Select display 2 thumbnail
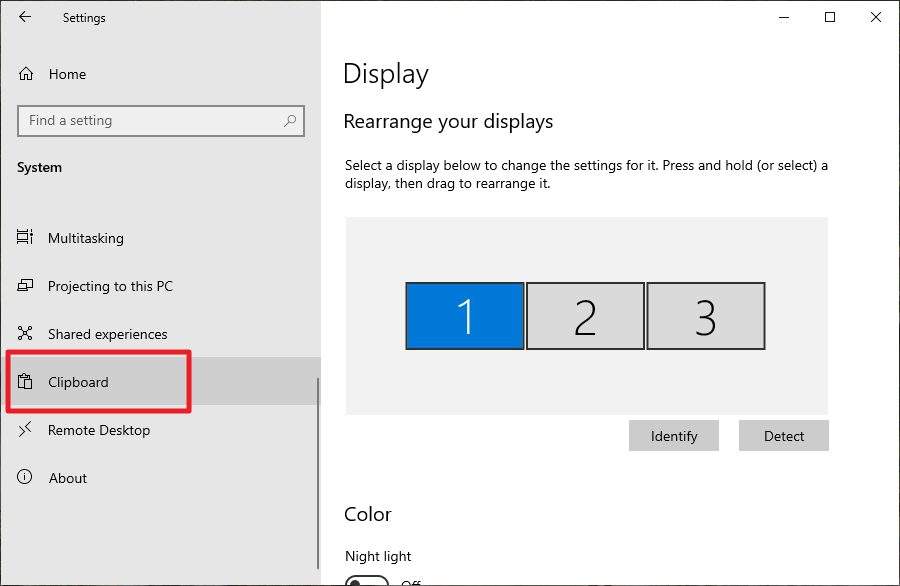The height and width of the screenshot is (586, 900). click(x=585, y=315)
